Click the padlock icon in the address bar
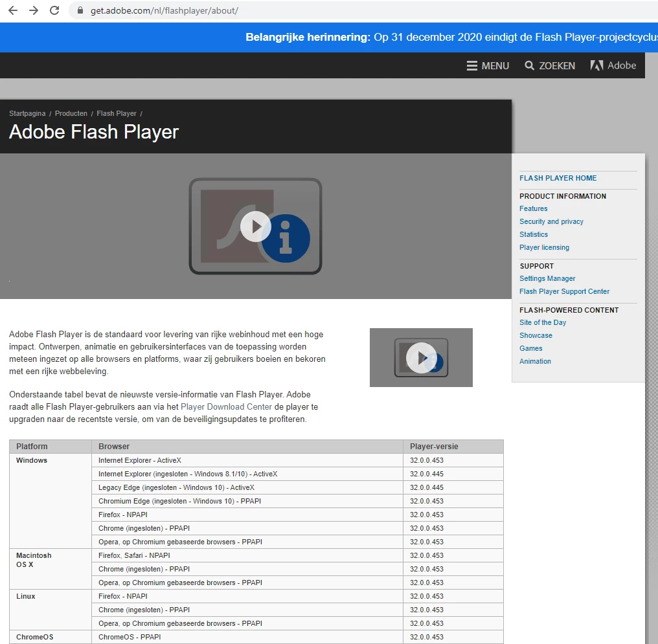The image size is (658, 644). (80, 10)
